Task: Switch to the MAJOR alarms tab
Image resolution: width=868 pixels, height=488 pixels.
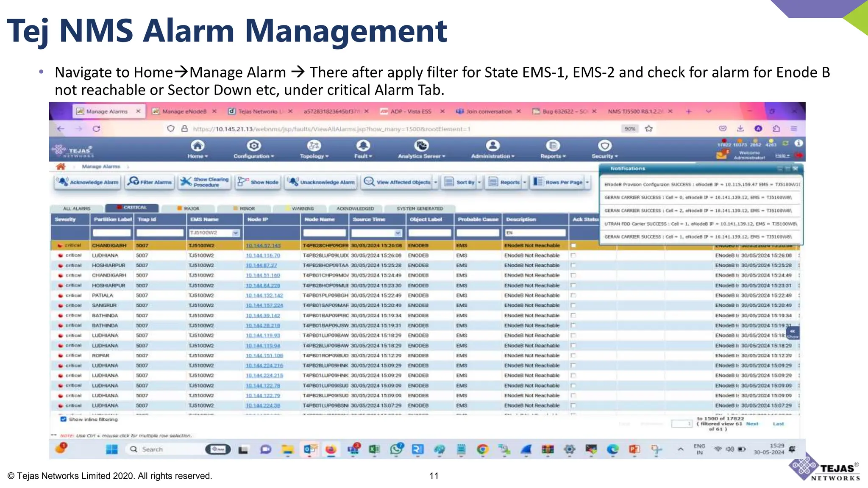Action: click(x=189, y=208)
